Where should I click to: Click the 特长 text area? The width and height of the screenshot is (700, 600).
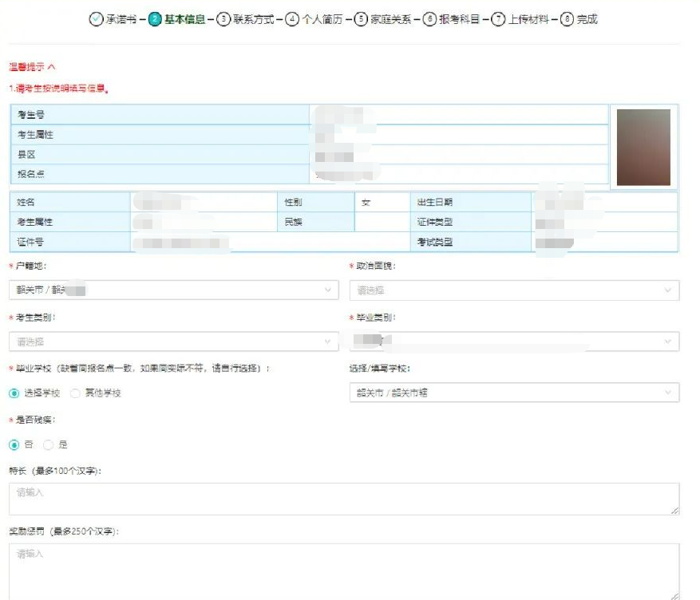click(x=344, y=499)
